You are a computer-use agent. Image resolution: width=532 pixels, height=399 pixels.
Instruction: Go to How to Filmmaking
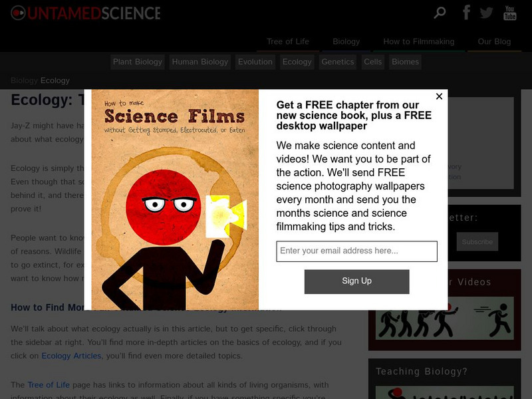point(419,42)
